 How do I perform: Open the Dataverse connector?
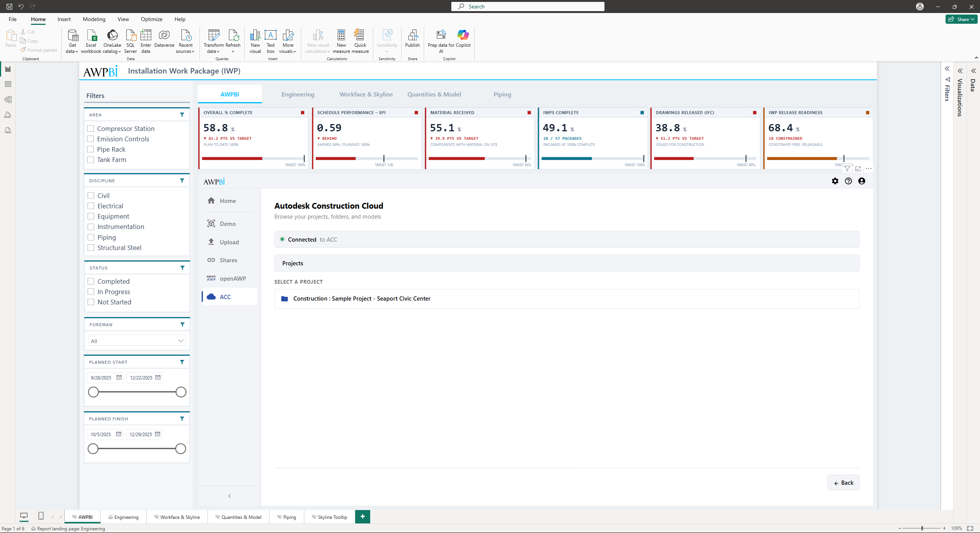tap(164, 38)
